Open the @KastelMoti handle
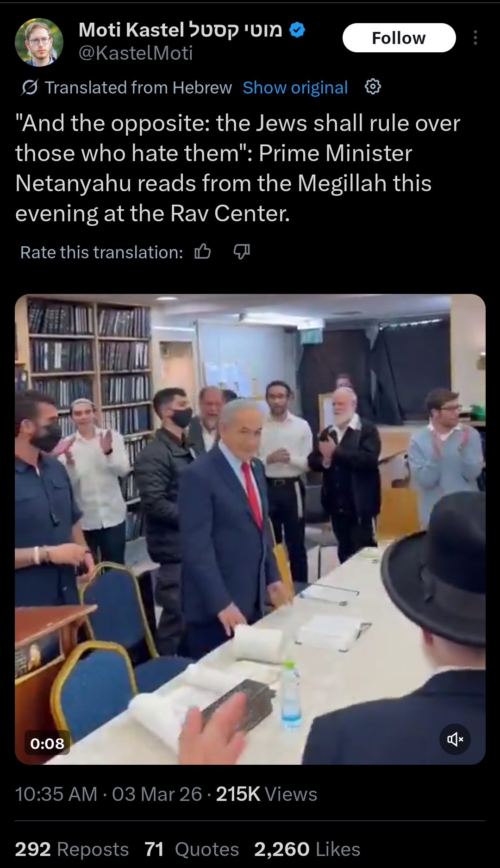The width and height of the screenshot is (500, 868). [x=136, y=53]
